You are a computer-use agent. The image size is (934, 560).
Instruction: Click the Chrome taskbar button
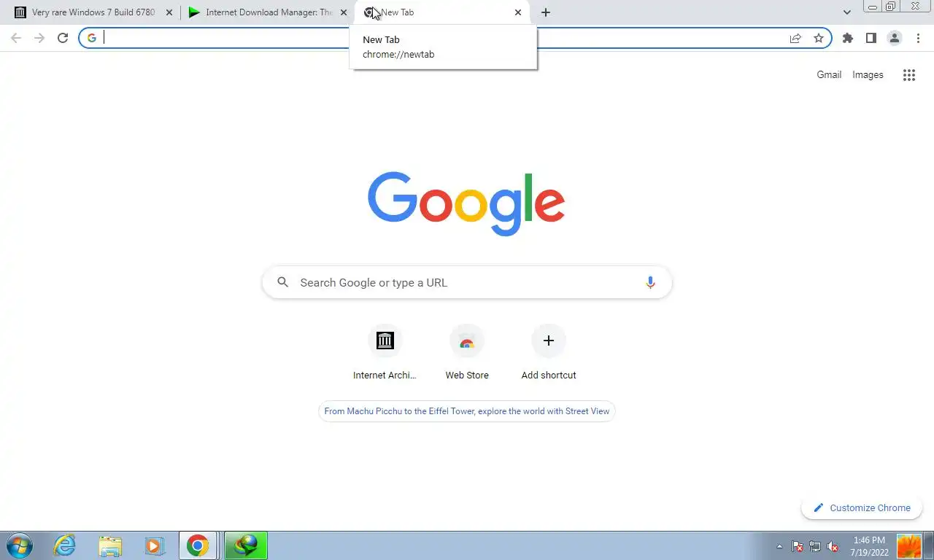pyautogui.click(x=198, y=545)
